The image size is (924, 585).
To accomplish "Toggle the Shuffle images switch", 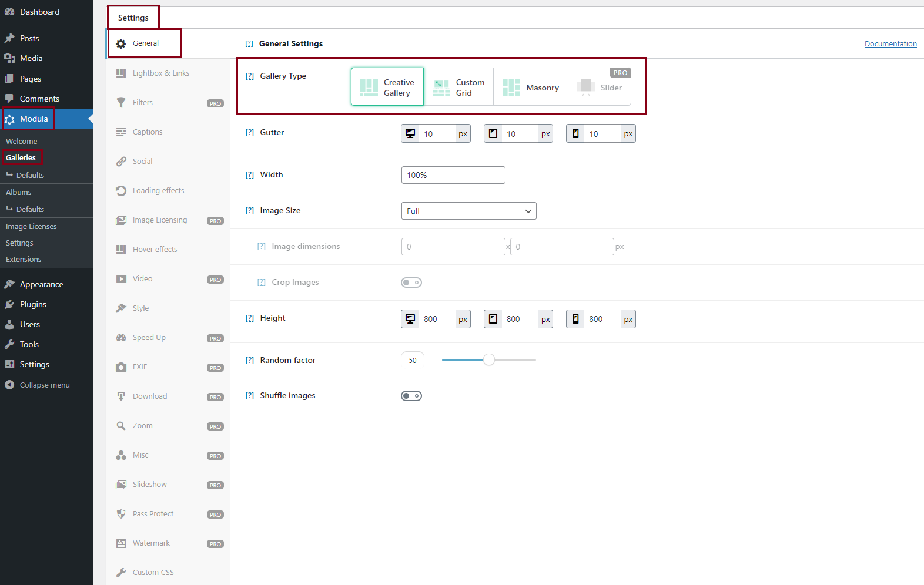I will tap(411, 396).
